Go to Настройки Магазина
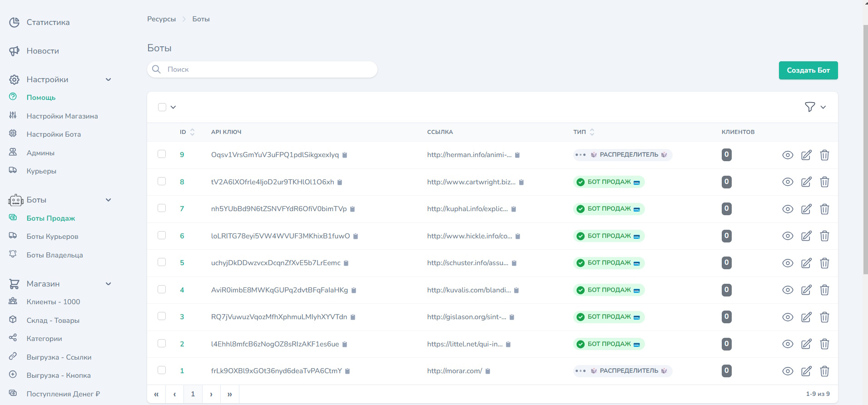This screenshot has width=868, height=405. tap(62, 116)
